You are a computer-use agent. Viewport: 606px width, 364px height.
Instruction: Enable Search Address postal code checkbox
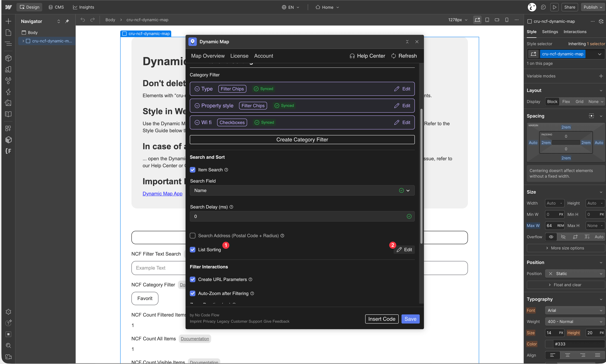point(193,235)
